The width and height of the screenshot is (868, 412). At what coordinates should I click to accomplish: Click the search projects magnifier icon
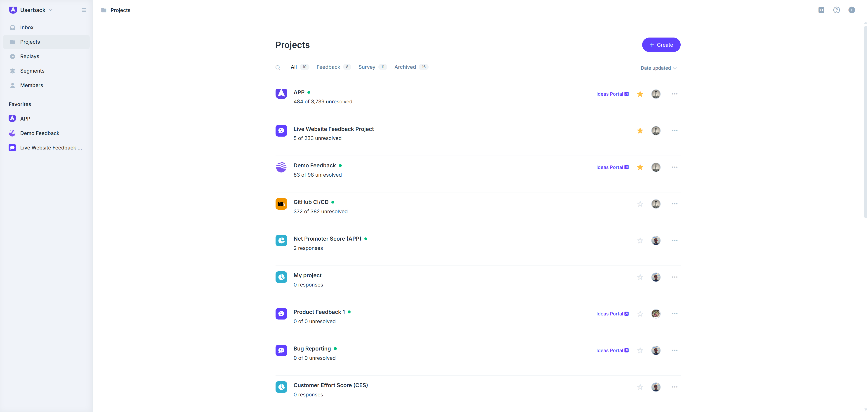[x=278, y=68]
